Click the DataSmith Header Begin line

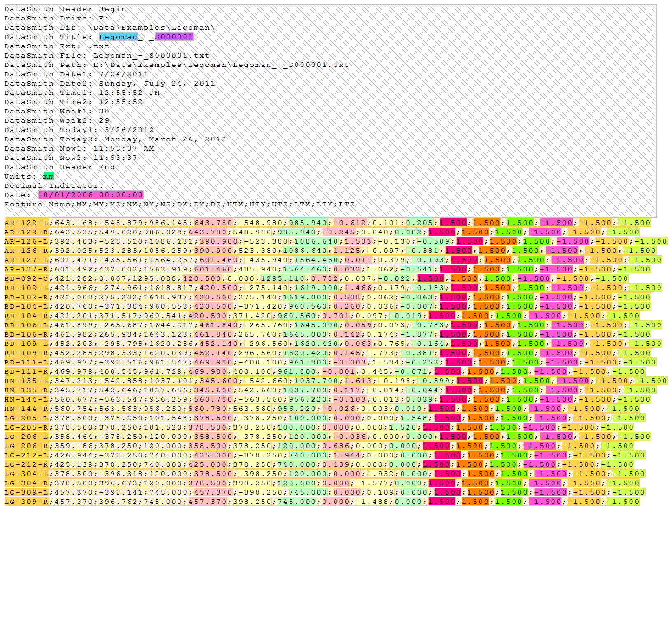click(65, 9)
